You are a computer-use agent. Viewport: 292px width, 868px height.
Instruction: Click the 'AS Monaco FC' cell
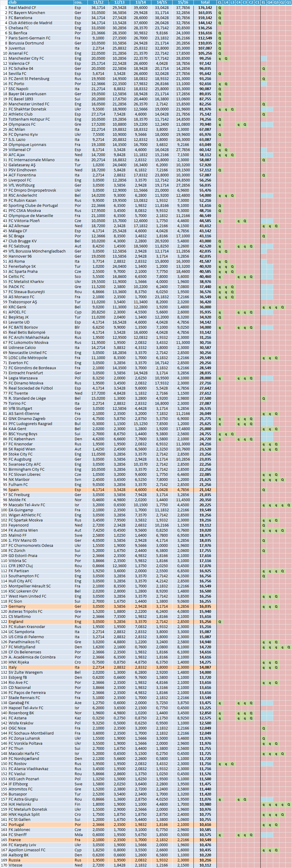click(41, 297)
